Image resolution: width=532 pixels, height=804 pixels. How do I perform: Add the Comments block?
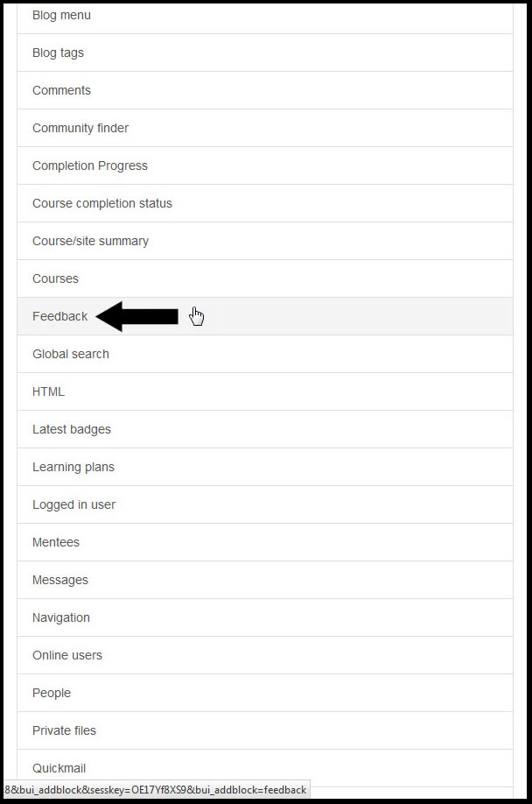pos(265,90)
